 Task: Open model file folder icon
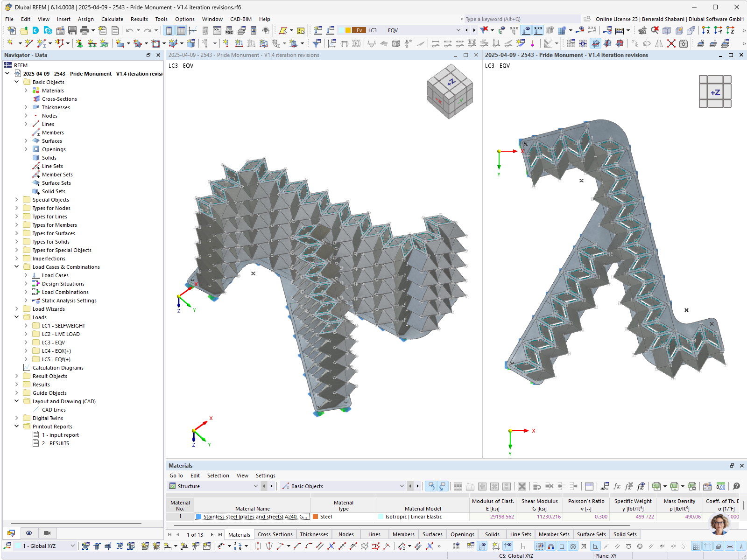click(24, 30)
